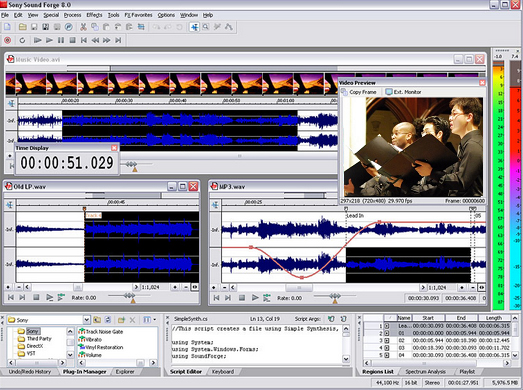
Task: Click Go to Start in transport bar
Action: click(x=84, y=40)
